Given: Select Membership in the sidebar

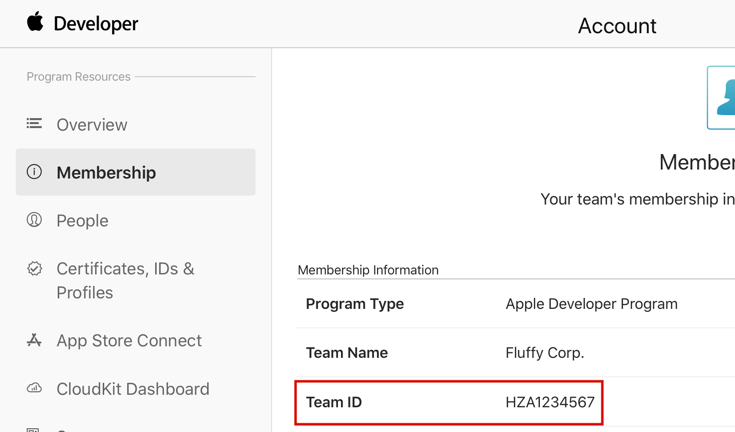Looking at the screenshot, I should tap(106, 173).
